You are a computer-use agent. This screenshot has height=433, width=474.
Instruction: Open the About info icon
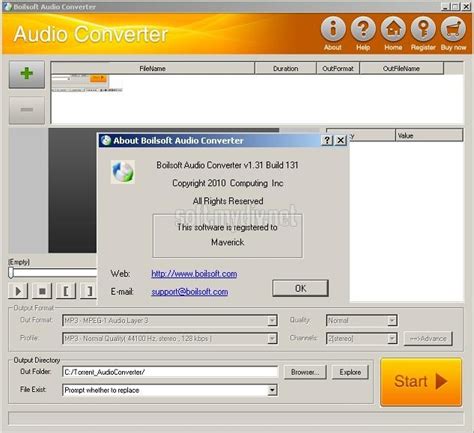point(333,29)
